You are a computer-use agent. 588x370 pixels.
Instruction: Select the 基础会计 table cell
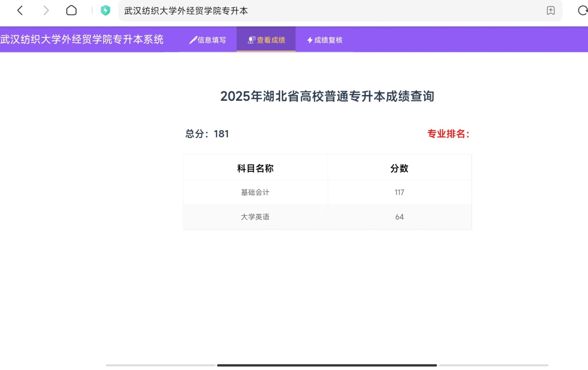[x=255, y=193]
